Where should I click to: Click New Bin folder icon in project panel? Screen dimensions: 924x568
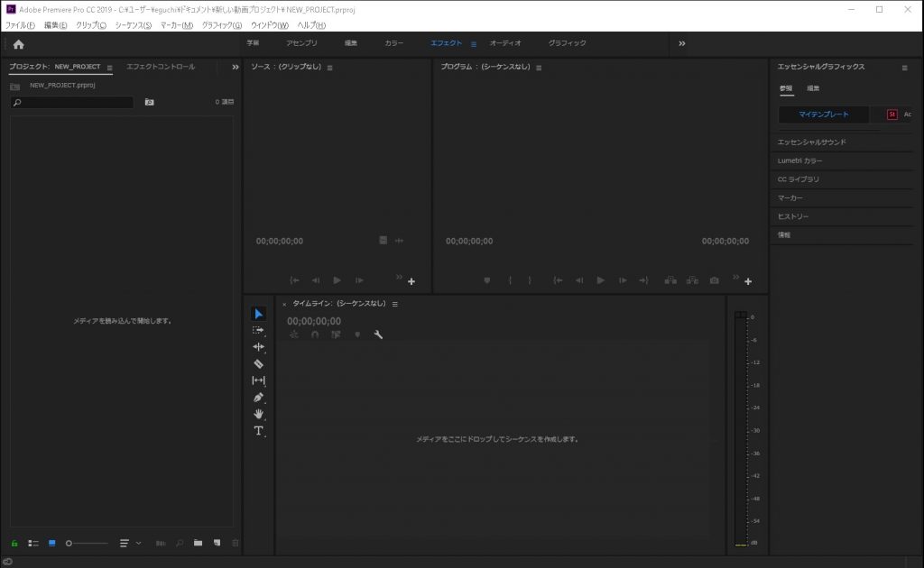tap(198, 543)
